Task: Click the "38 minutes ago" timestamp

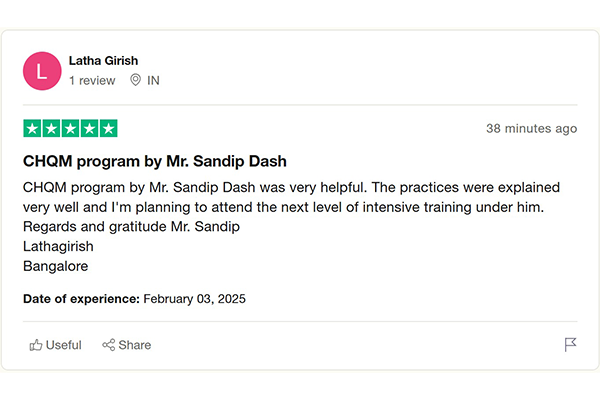Action: tap(531, 128)
